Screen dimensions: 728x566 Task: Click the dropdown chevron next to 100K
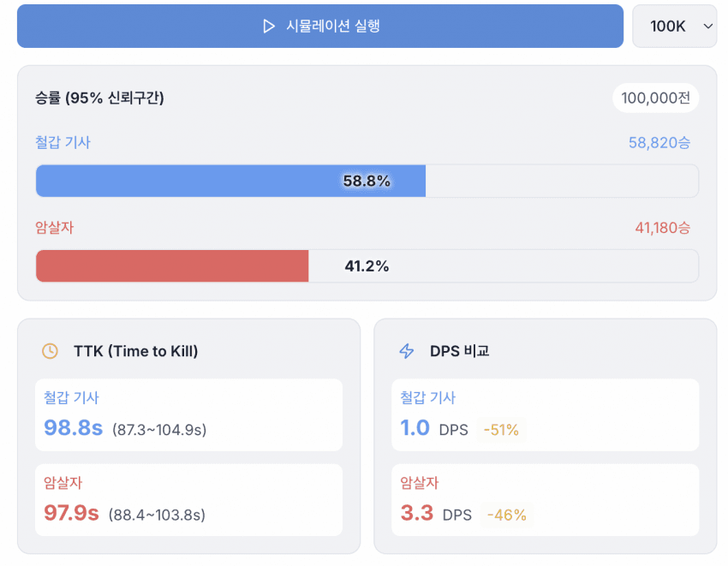pos(707,27)
